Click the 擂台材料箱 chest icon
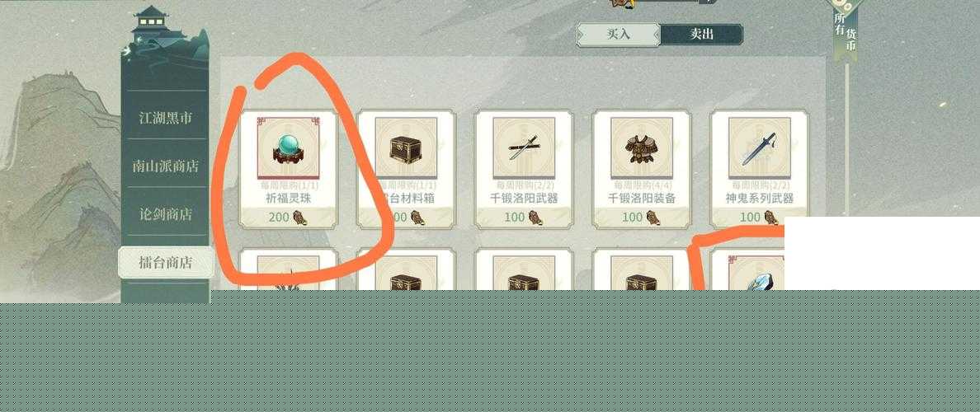 pyautogui.click(x=406, y=148)
